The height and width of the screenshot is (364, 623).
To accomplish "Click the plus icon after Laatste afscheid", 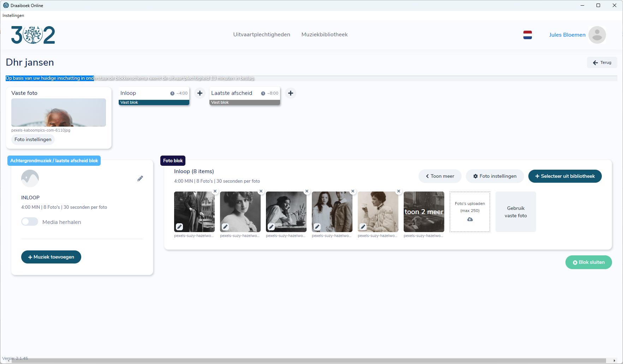I will 291,93.
